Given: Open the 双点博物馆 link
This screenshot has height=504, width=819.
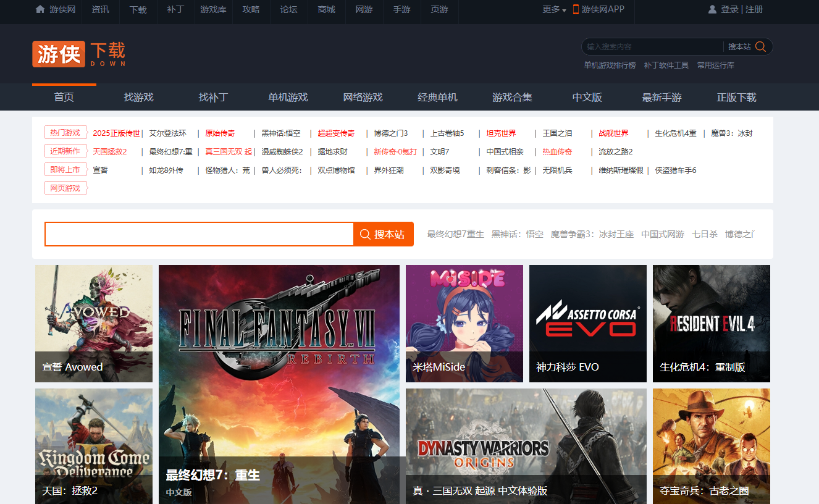Looking at the screenshot, I should pos(336,170).
